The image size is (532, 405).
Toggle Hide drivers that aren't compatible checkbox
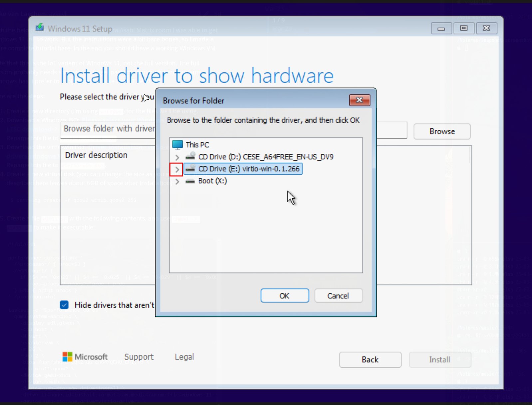64,305
